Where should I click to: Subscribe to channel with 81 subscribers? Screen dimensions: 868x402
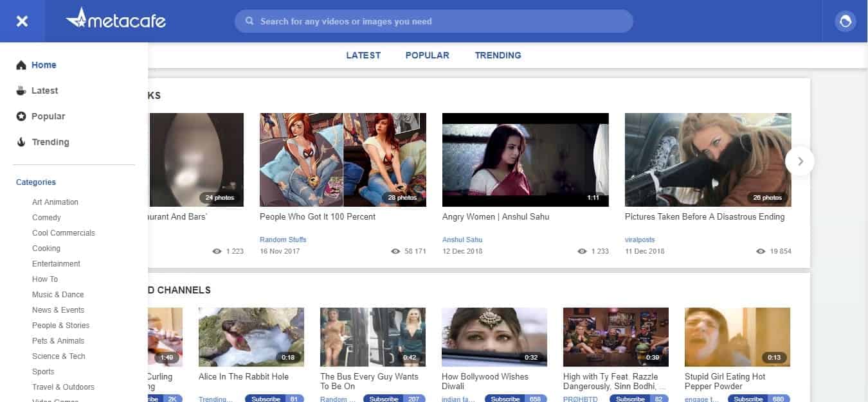coord(266,399)
